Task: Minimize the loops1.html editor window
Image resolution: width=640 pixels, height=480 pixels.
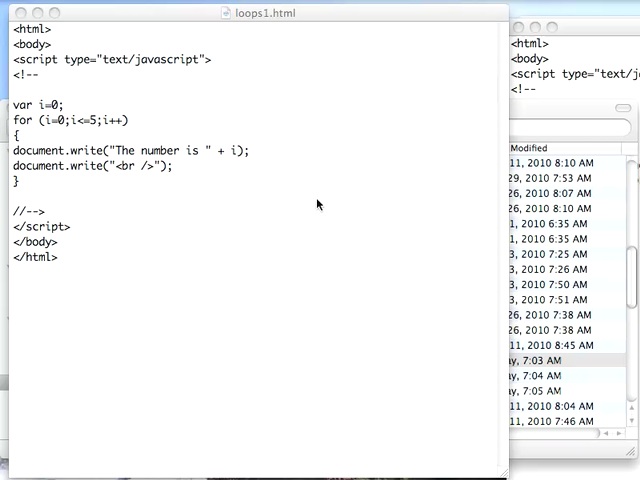Action: click(x=38, y=13)
